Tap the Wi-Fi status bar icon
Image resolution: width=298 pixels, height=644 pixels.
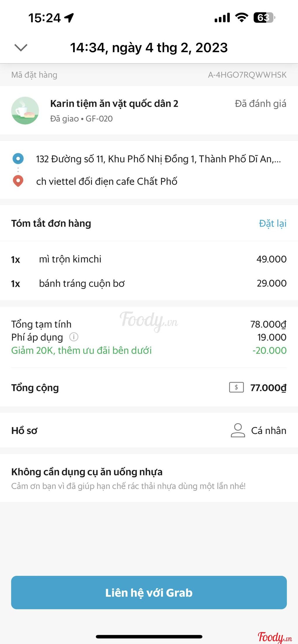242,17
